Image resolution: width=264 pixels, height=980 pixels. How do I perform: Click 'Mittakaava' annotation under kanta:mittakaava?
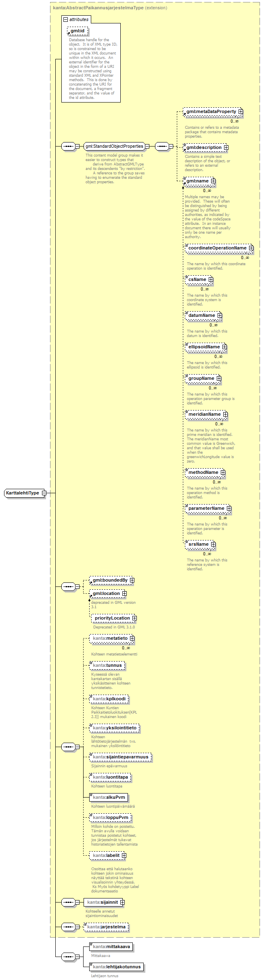coord(101,956)
